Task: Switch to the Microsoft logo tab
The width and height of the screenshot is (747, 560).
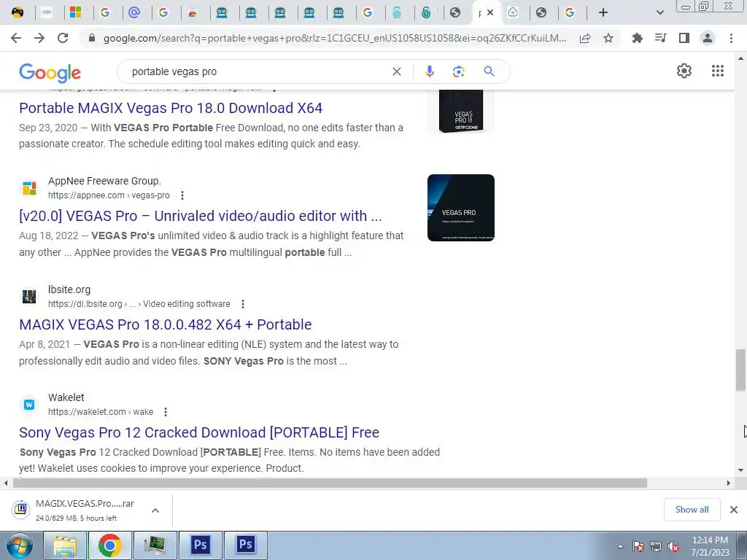Action: point(76,13)
